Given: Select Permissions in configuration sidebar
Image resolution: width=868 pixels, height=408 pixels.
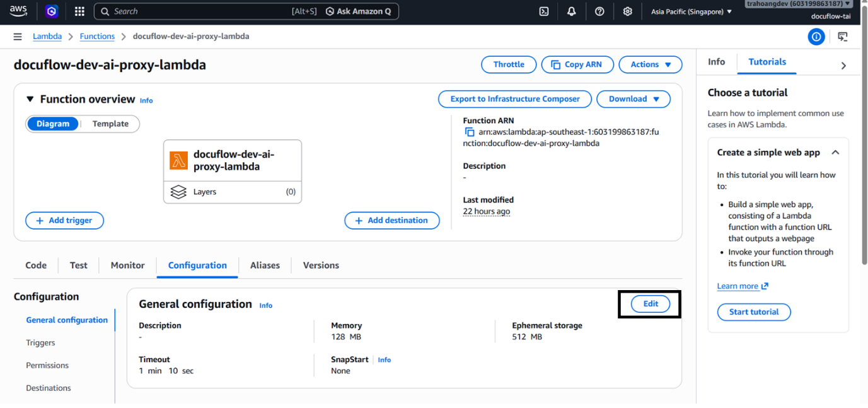Looking at the screenshot, I should [47, 366].
